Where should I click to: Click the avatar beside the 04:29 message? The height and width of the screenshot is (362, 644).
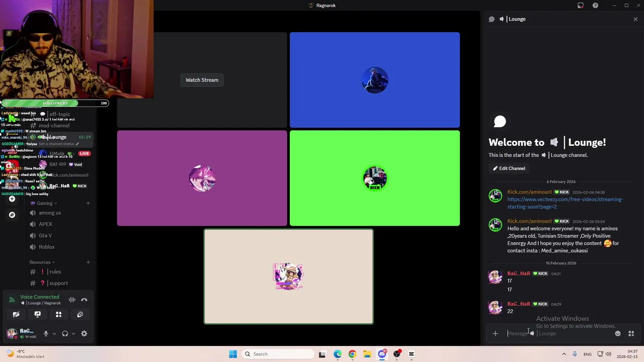[496, 307]
